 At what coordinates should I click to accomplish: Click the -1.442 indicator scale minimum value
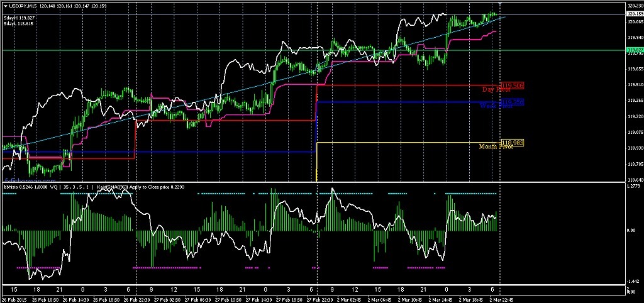[633, 282]
